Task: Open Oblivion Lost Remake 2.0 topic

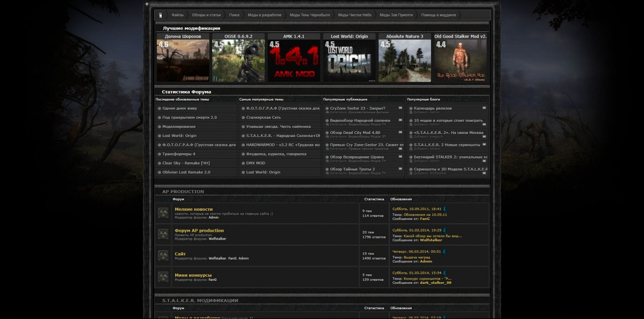Action: click(x=186, y=172)
